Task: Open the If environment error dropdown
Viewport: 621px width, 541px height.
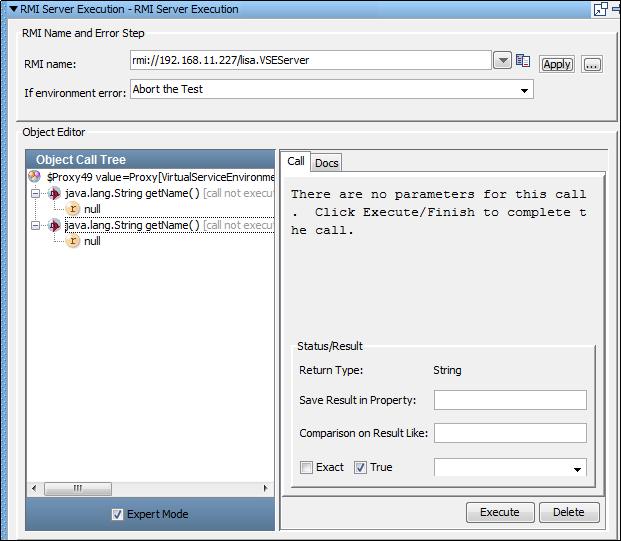Action: pos(332,89)
